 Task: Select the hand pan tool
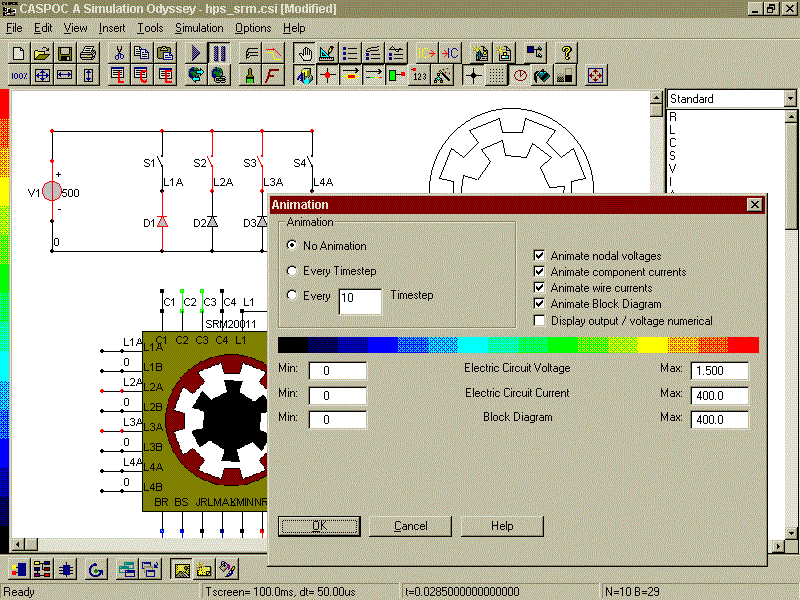point(305,53)
